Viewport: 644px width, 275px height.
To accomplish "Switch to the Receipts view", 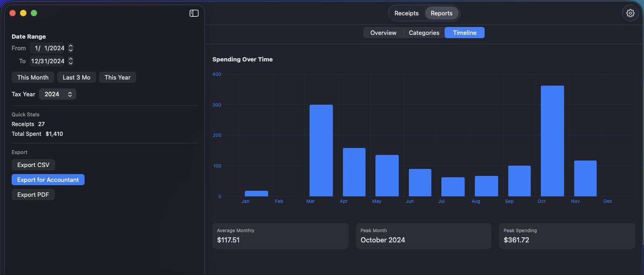I will 406,13.
